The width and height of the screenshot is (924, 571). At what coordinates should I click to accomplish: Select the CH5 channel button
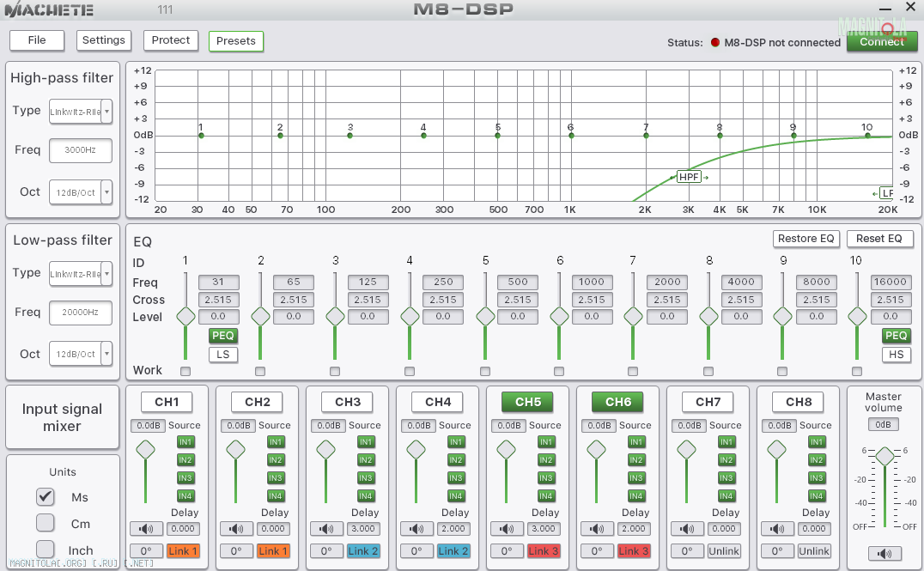click(528, 402)
